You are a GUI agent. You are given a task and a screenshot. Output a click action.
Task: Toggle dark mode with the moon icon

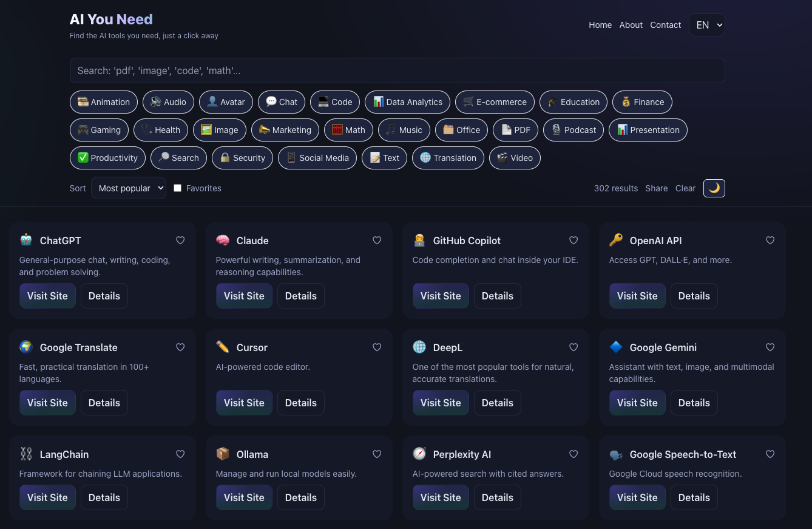pos(714,188)
